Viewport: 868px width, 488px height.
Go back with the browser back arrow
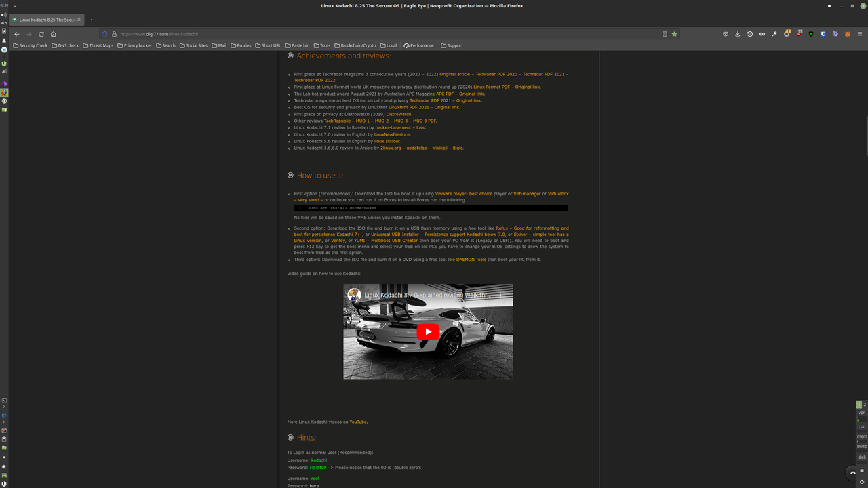[17, 34]
